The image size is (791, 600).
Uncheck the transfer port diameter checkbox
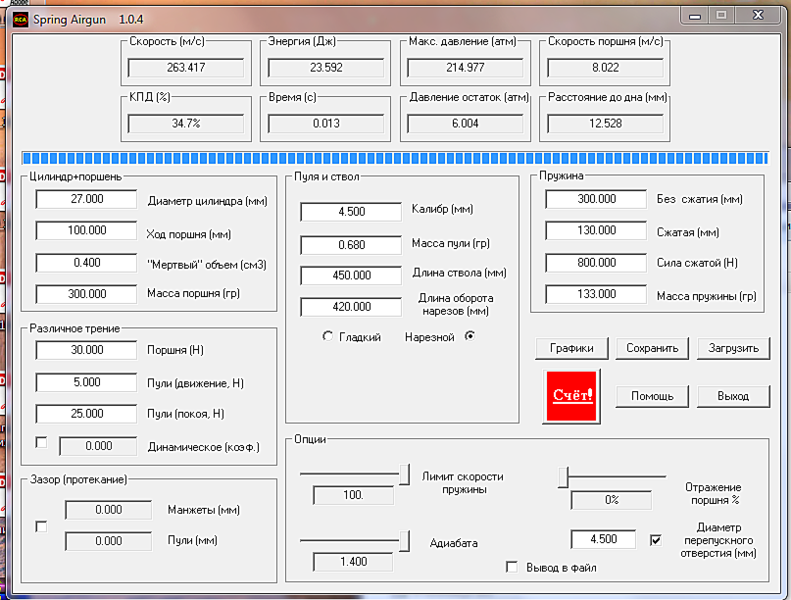(x=656, y=540)
